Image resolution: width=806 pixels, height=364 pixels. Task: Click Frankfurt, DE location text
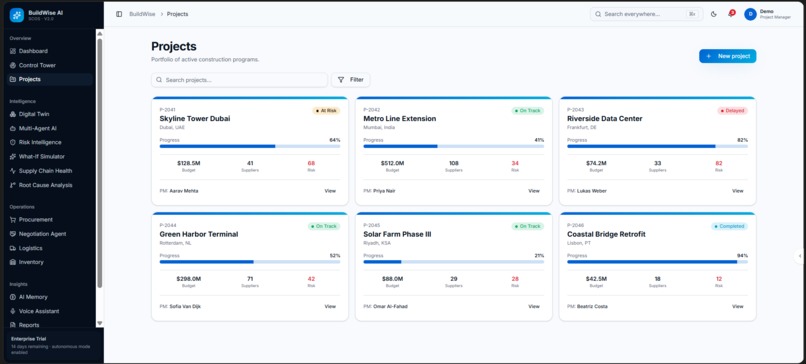582,128
